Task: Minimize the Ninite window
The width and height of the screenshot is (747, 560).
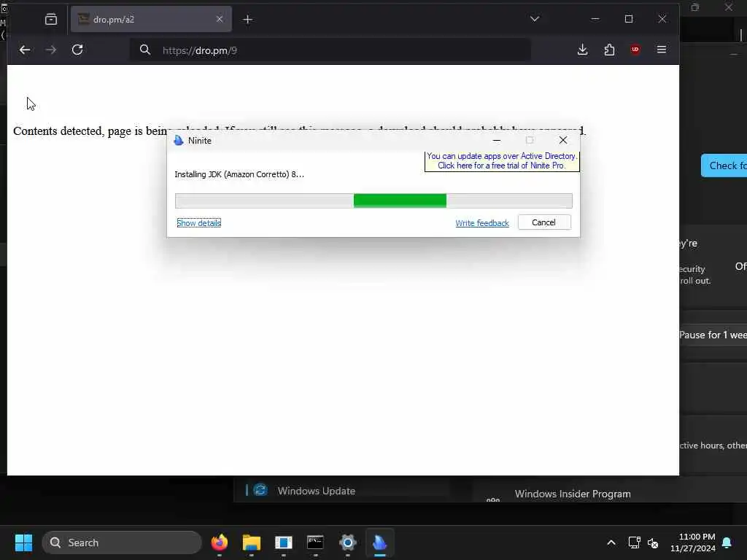Action: 496,141
